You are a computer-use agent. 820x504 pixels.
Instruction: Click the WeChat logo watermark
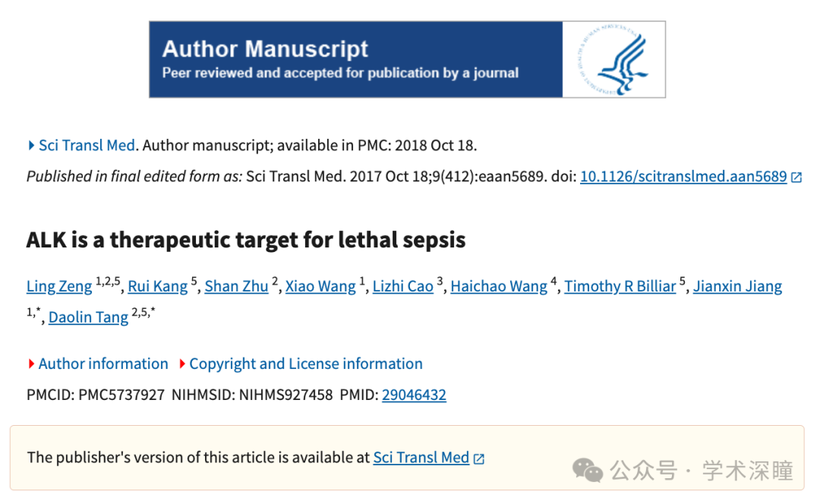[587, 470]
